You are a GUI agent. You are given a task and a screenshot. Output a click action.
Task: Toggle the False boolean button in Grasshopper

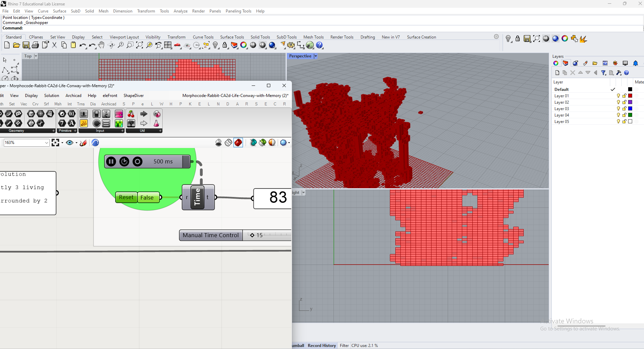point(148,198)
